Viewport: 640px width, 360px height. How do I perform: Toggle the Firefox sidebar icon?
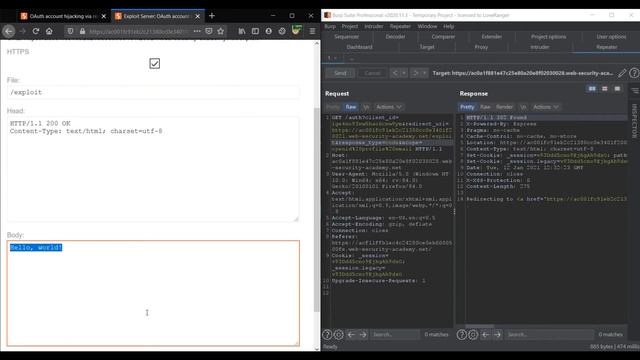coord(255,31)
